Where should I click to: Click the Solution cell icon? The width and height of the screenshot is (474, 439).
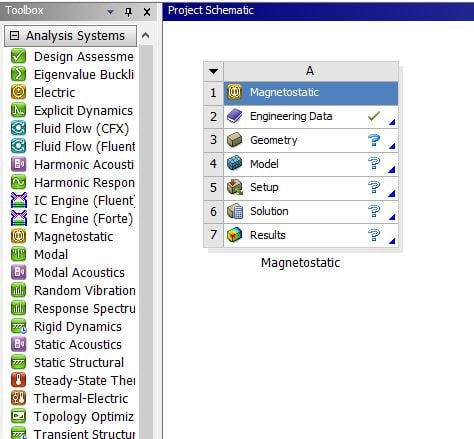coord(235,211)
